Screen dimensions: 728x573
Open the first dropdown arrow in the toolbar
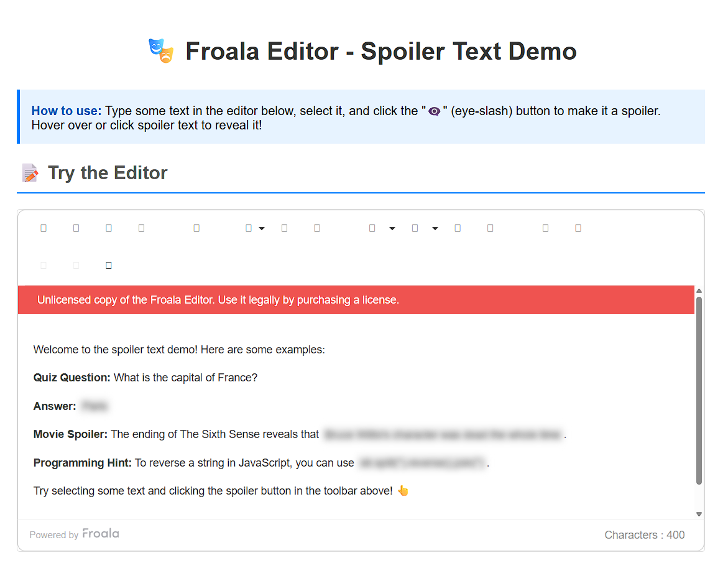click(262, 228)
